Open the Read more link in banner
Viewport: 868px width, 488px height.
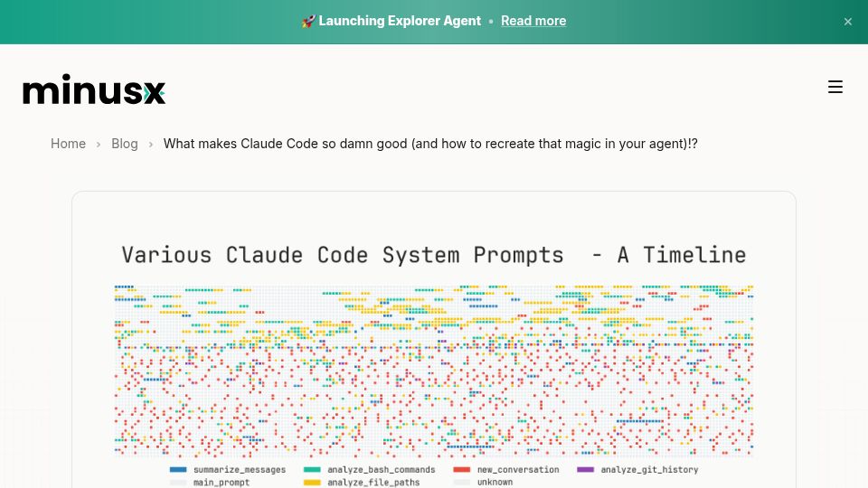[x=533, y=21]
